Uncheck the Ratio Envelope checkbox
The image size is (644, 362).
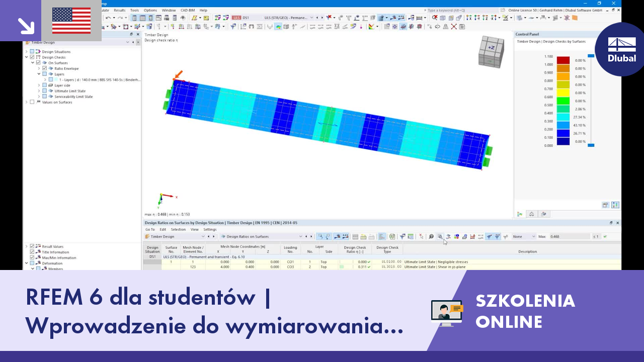pos(44,68)
